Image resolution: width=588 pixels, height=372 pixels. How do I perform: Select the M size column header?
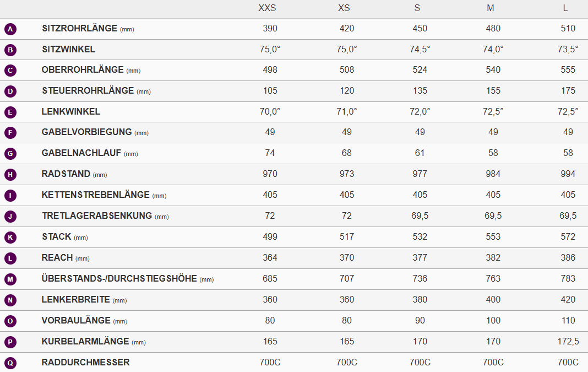pyautogui.click(x=491, y=8)
